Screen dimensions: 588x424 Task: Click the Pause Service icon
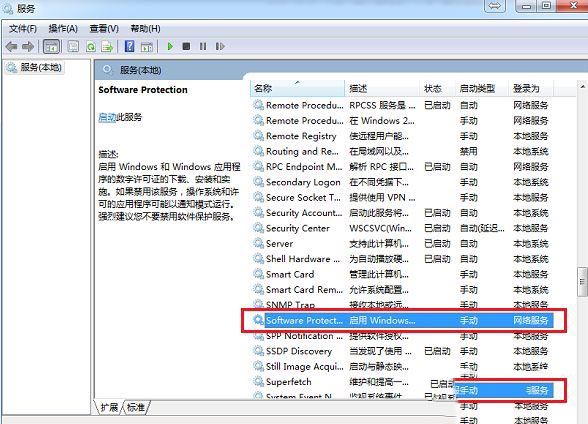tap(203, 46)
